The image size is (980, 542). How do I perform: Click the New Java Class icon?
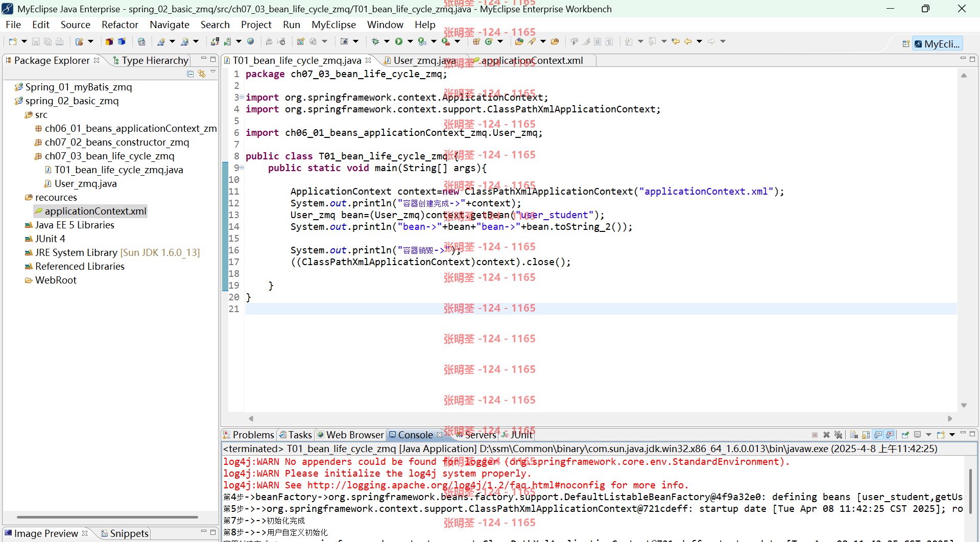click(x=488, y=41)
